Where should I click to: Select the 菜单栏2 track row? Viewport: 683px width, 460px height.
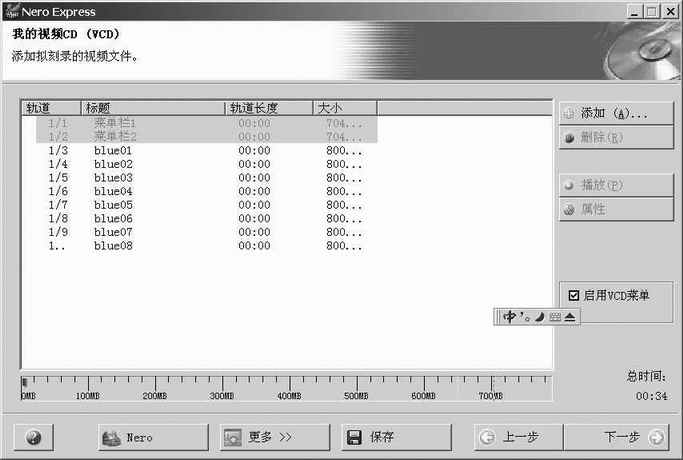click(206, 137)
